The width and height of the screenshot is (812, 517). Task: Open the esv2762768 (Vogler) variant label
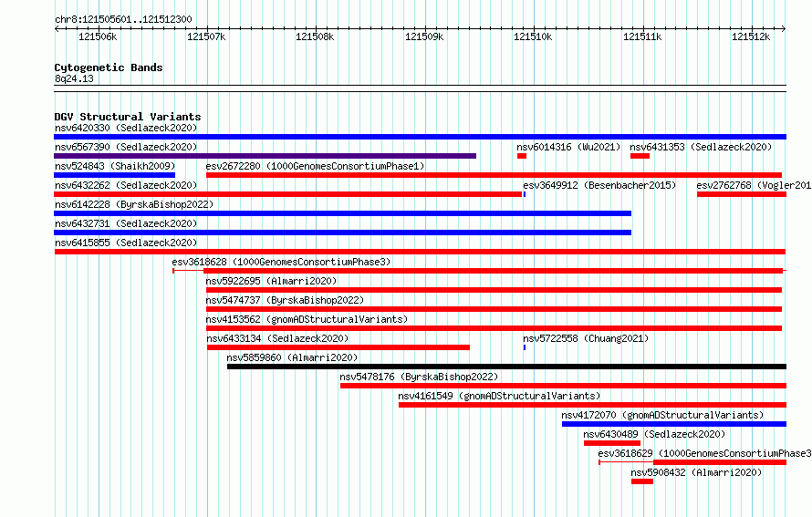click(754, 185)
